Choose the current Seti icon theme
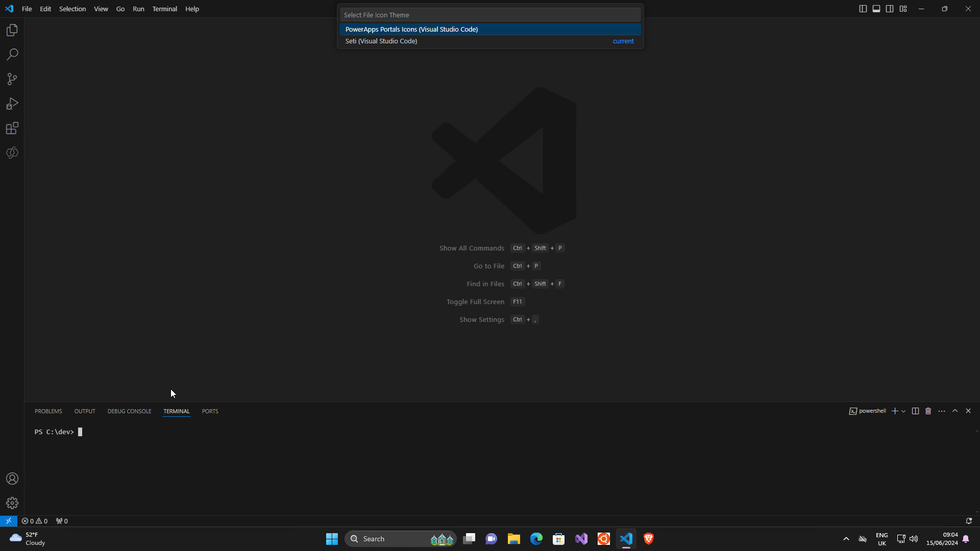 tap(381, 41)
